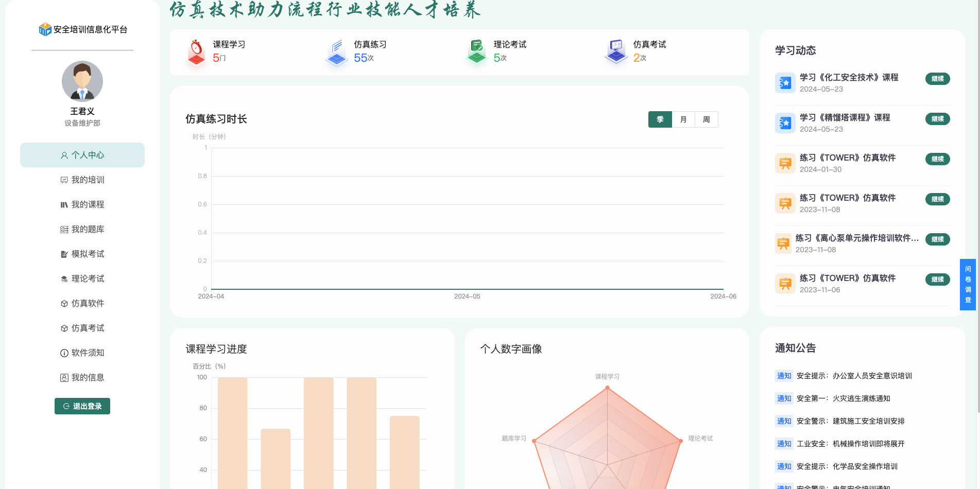Click the platform logo cube icon
The width and height of the screenshot is (980, 489).
point(45,29)
